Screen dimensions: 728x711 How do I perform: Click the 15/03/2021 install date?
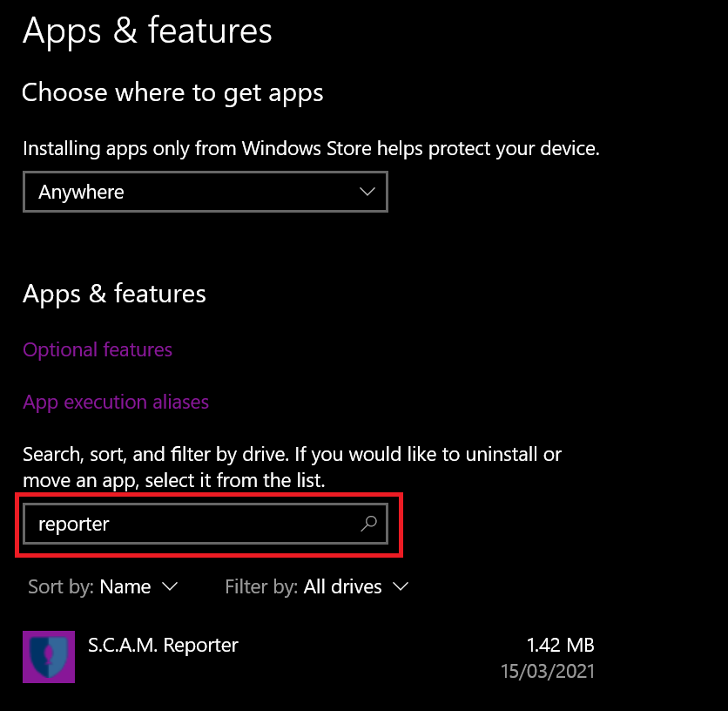click(548, 672)
